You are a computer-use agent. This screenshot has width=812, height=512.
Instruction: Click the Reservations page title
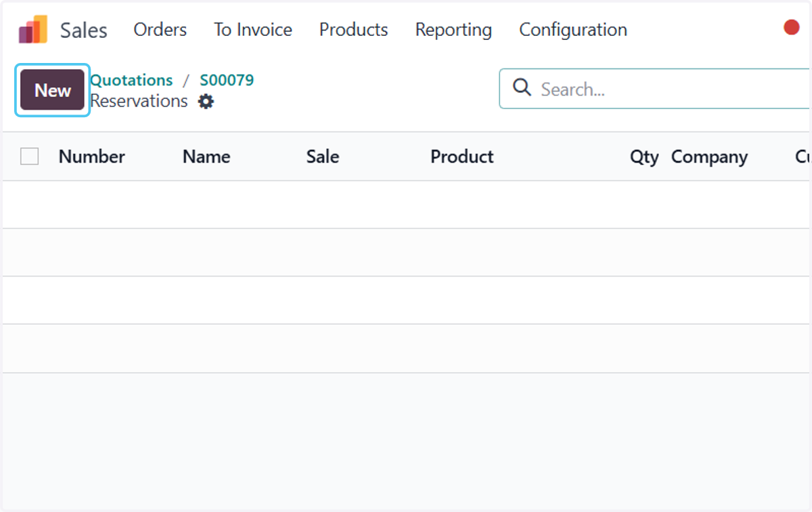[139, 101]
